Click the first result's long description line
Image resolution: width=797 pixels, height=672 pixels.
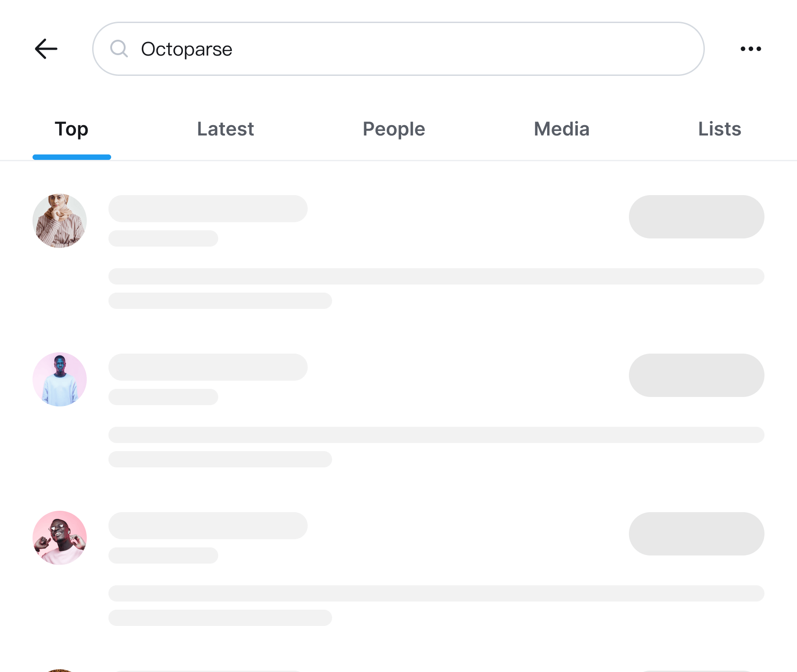point(436,276)
